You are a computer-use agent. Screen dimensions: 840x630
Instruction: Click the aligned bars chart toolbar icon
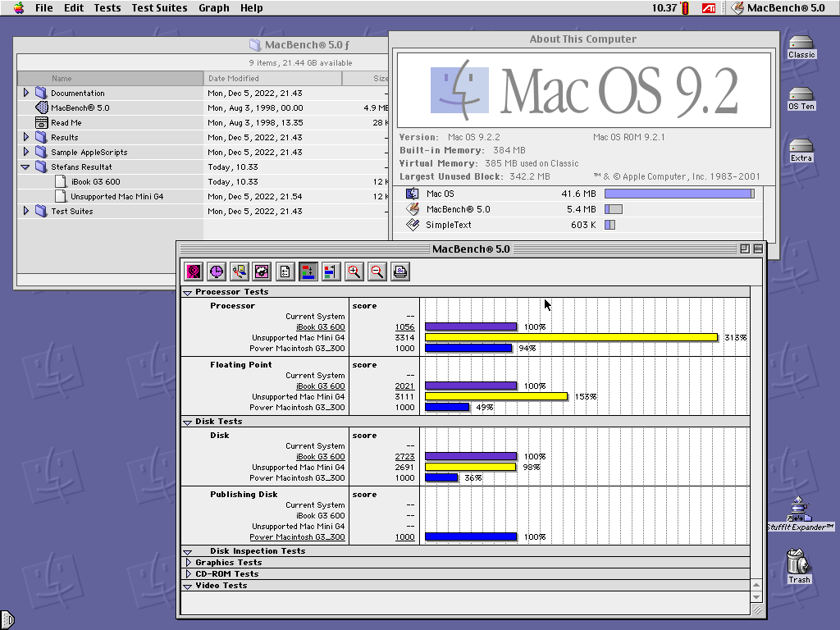coord(331,272)
